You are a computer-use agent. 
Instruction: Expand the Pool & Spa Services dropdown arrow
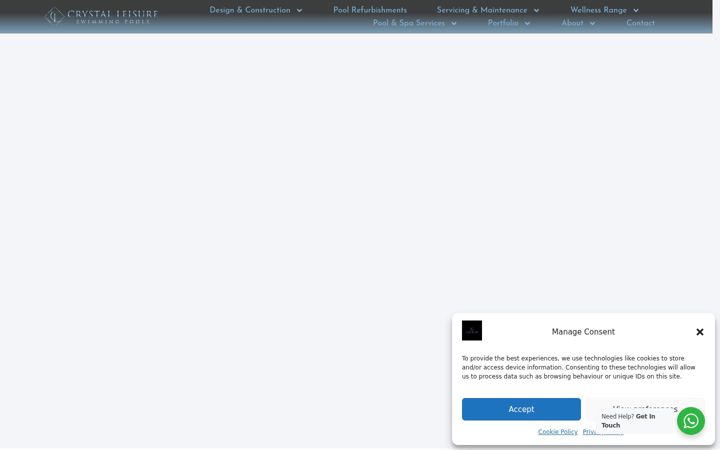(454, 23)
